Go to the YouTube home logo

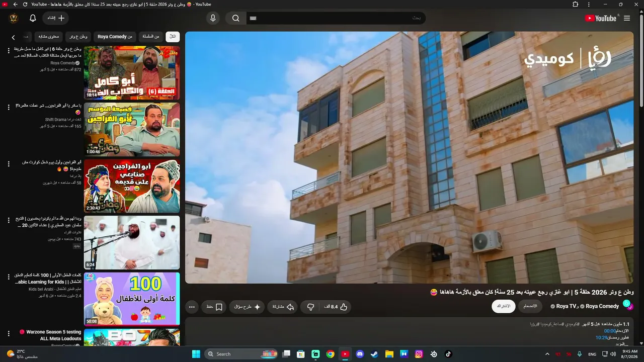click(601, 18)
